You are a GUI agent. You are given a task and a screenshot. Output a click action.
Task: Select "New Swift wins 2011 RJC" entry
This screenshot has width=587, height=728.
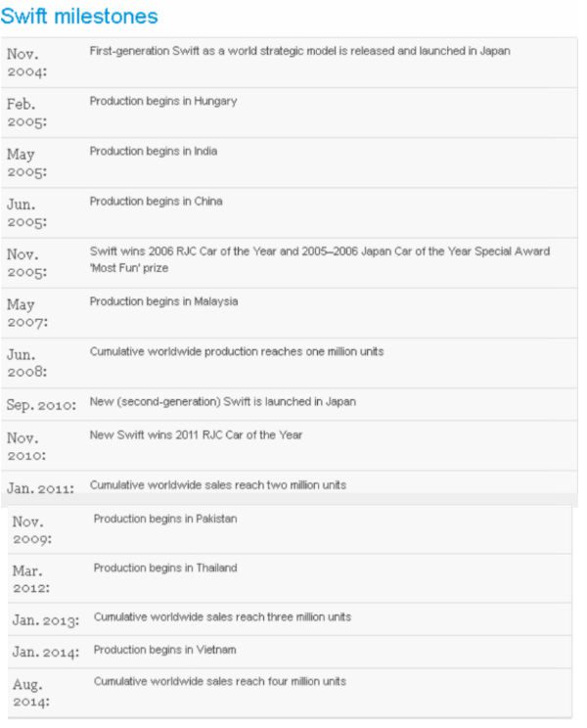point(197,434)
